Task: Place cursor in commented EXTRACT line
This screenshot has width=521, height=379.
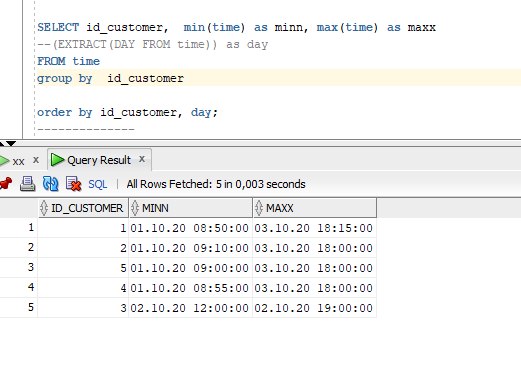Action: click(152, 44)
